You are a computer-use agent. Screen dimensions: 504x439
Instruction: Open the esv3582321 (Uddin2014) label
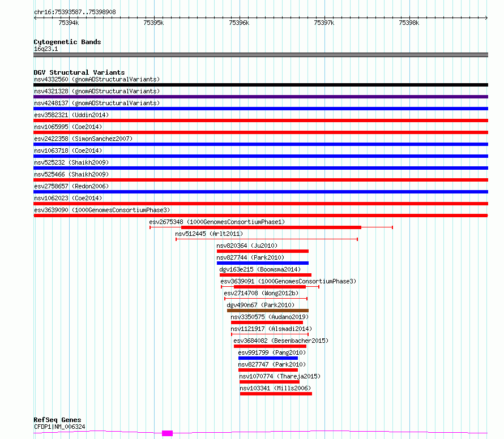(71, 115)
